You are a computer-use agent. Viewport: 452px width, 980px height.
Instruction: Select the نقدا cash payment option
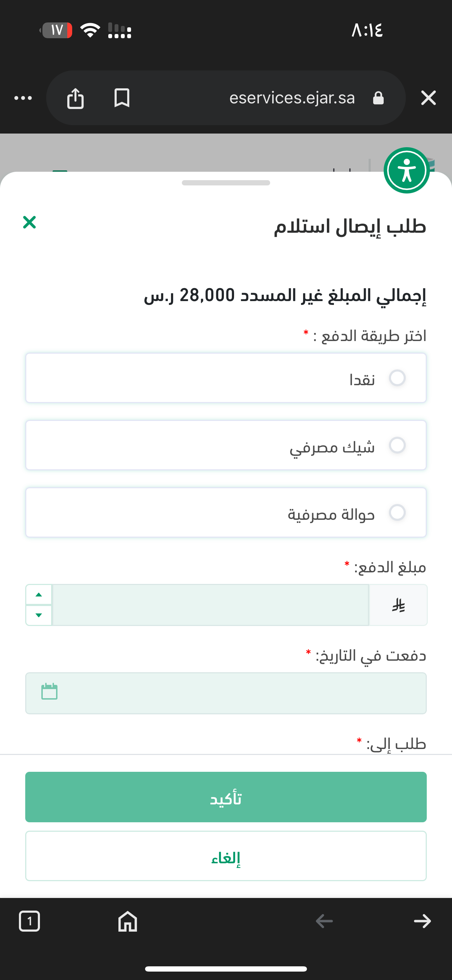[x=397, y=378]
